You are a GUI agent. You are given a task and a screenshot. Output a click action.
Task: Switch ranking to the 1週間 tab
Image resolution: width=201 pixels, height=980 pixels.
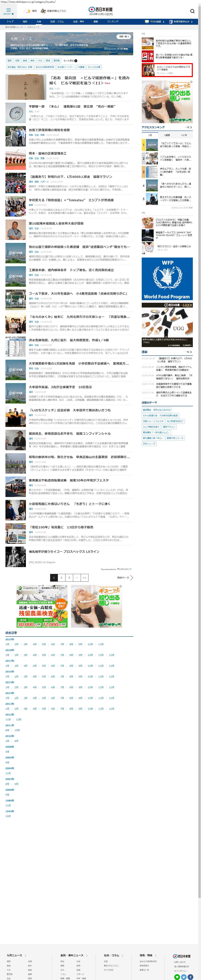(x=167, y=135)
